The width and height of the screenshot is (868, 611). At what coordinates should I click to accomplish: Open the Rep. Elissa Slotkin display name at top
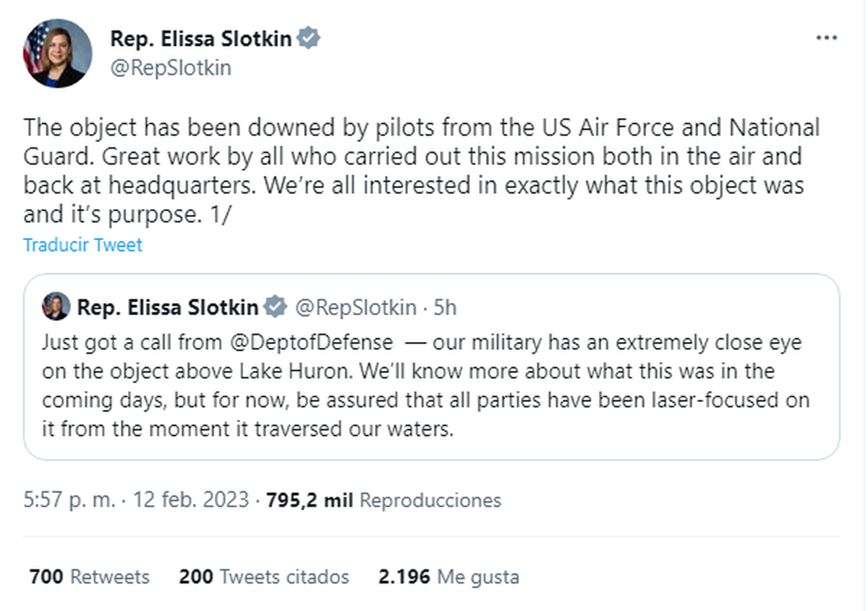pyautogui.click(x=200, y=38)
